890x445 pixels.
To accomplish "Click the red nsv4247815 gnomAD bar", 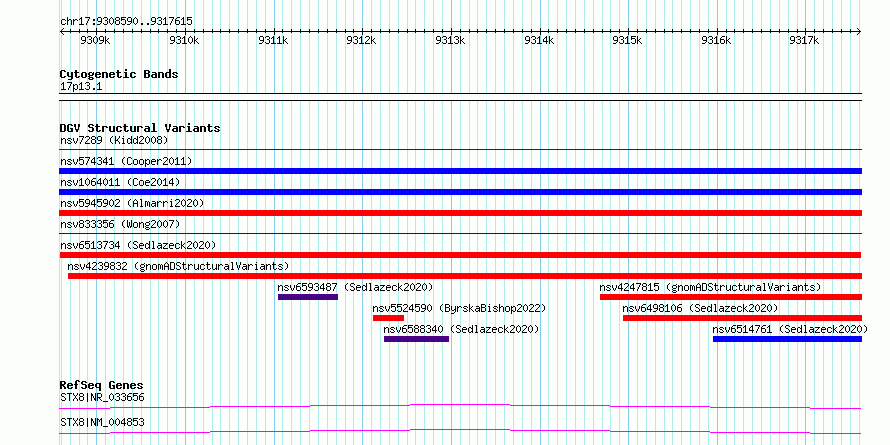I will pyautogui.click(x=731, y=297).
